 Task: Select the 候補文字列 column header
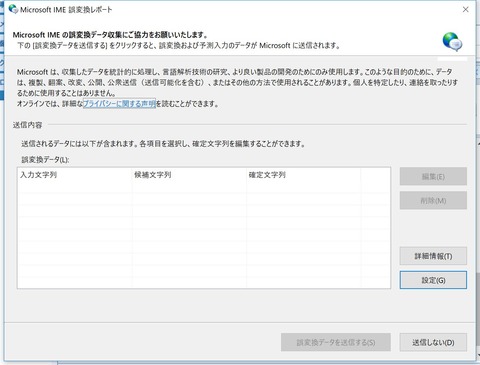pos(189,175)
